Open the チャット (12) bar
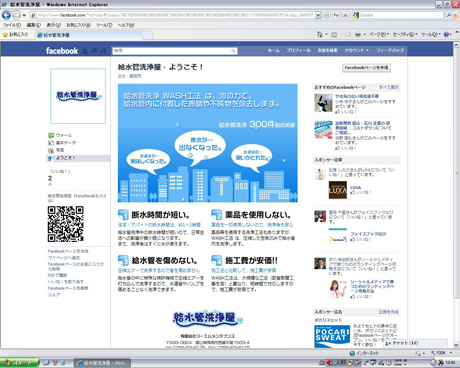This screenshot has height=368, width=460. click(x=415, y=343)
